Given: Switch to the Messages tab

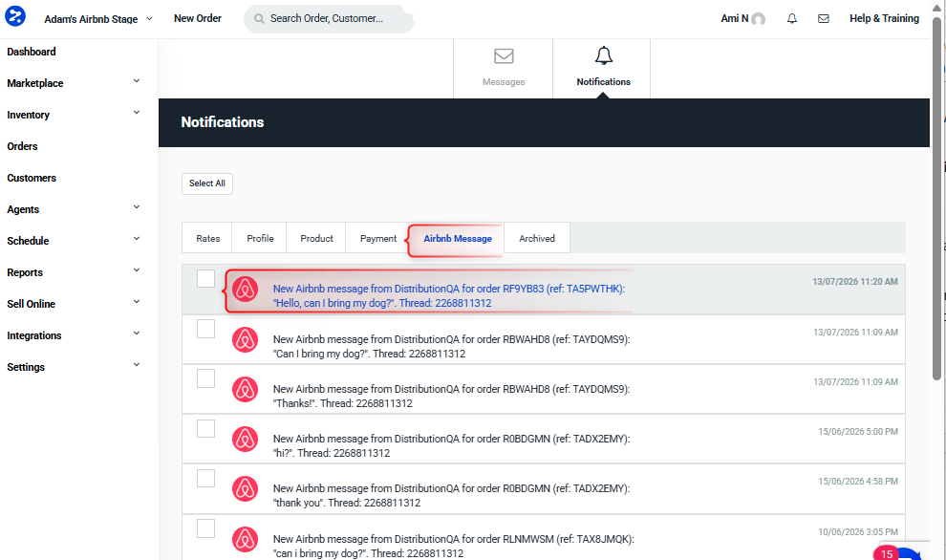Looking at the screenshot, I should click(x=504, y=68).
